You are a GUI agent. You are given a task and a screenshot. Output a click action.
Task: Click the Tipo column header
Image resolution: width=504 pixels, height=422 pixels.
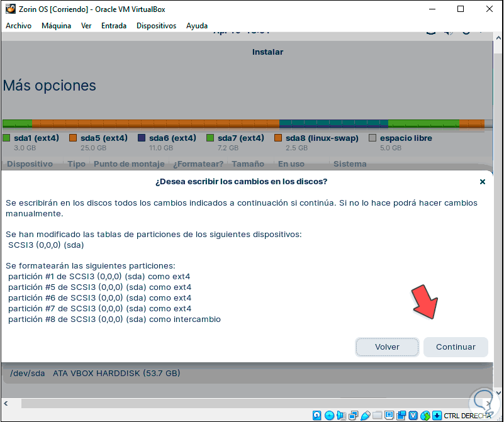pyautogui.click(x=77, y=164)
